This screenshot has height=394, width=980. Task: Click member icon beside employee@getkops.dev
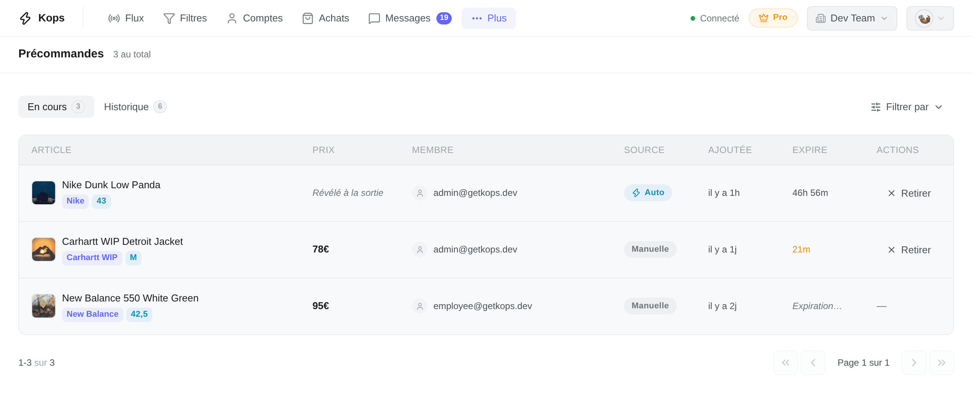420,306
